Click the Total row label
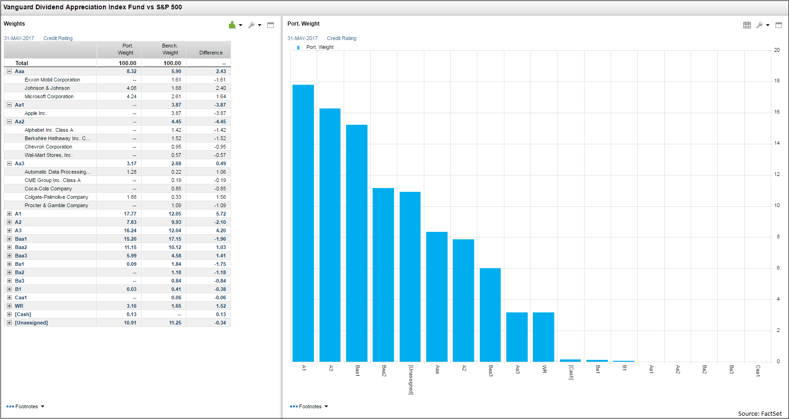 click(22, 63)
